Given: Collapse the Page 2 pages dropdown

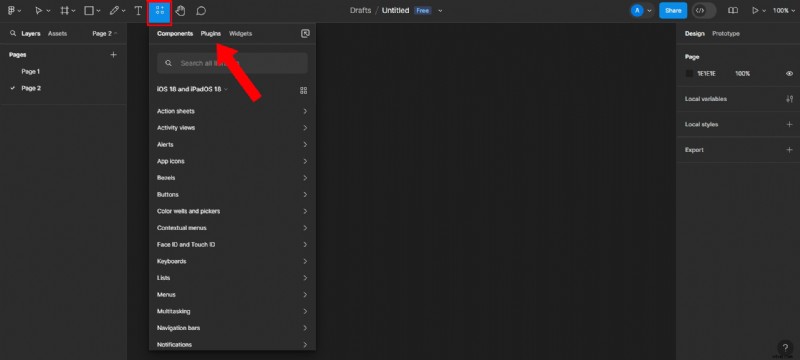Looking at the screenshot, I should pyautogui.click(x=105, y=34).
